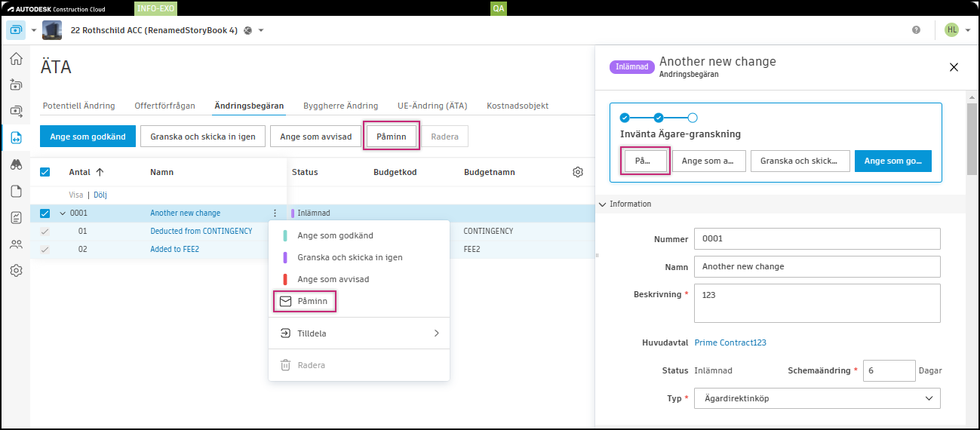980x430 pixels.
Task: Click Ange som a... button in panel
Action: click(x=709, y=161)
